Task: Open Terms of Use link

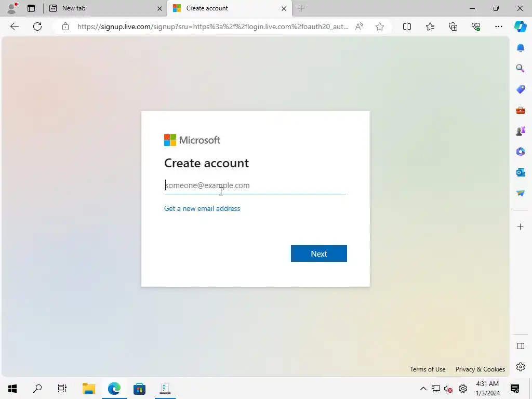Action: pos(428,369)
